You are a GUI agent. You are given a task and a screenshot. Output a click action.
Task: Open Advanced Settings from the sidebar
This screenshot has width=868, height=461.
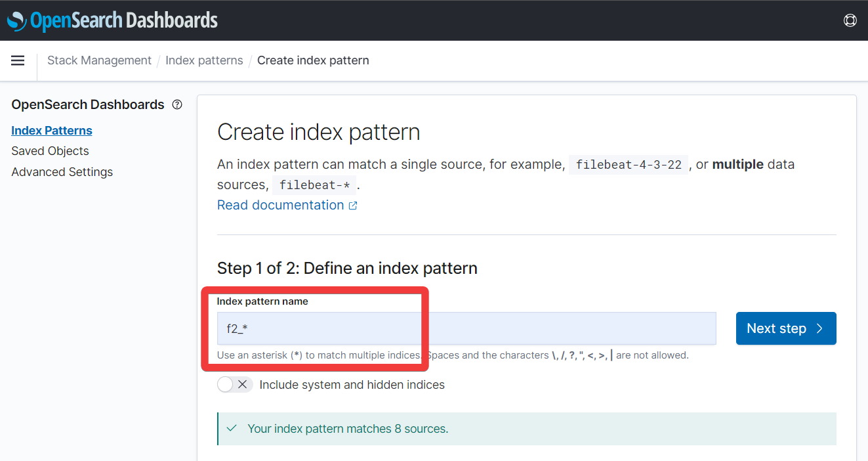click(62, 171)
